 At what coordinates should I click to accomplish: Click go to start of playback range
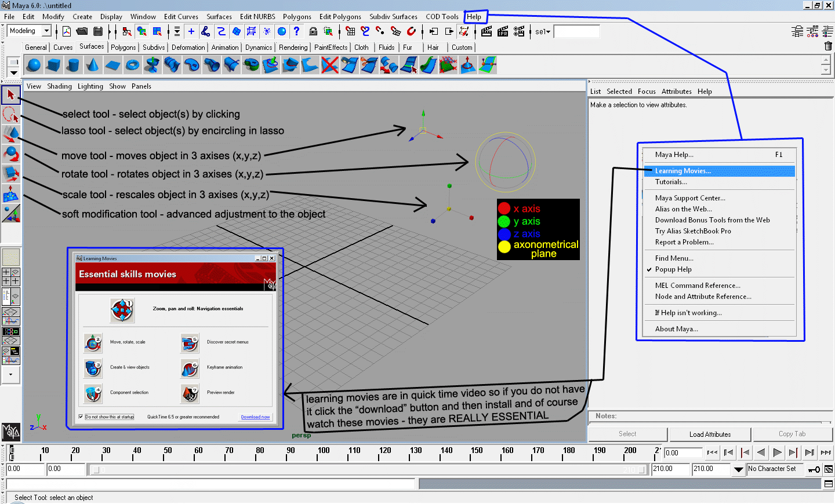tap(713, 452)
